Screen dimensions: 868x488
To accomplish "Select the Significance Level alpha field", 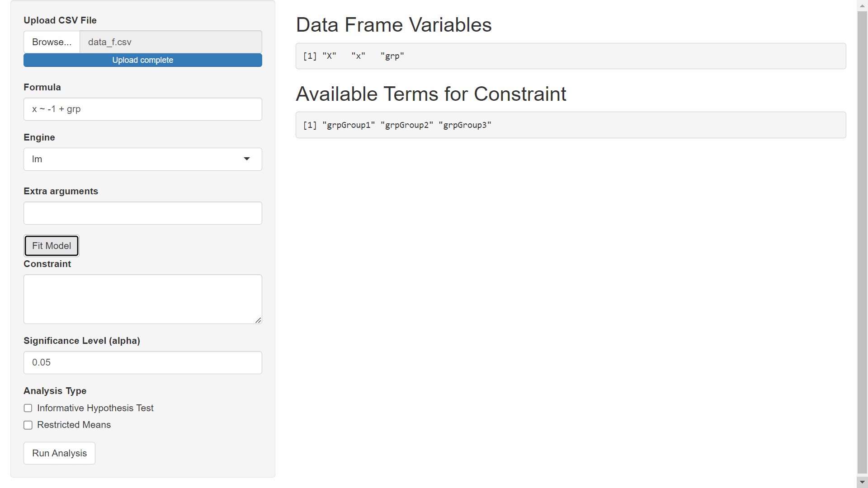I will click(143, 363).
